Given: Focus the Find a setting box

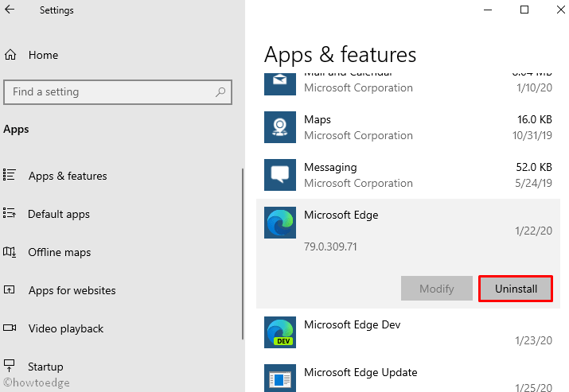Looking at the screenshot, I should (x=118, y=92).
